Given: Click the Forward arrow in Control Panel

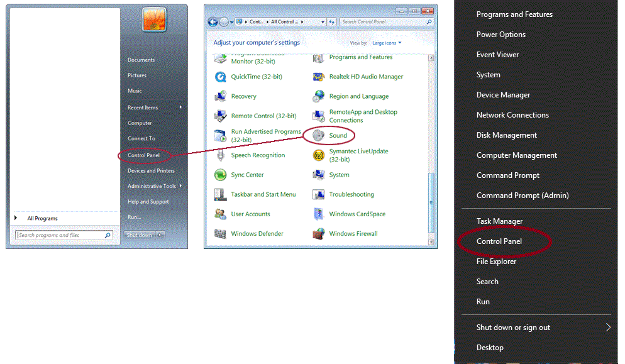Looking at the screenshot, I should pos(224,22).
